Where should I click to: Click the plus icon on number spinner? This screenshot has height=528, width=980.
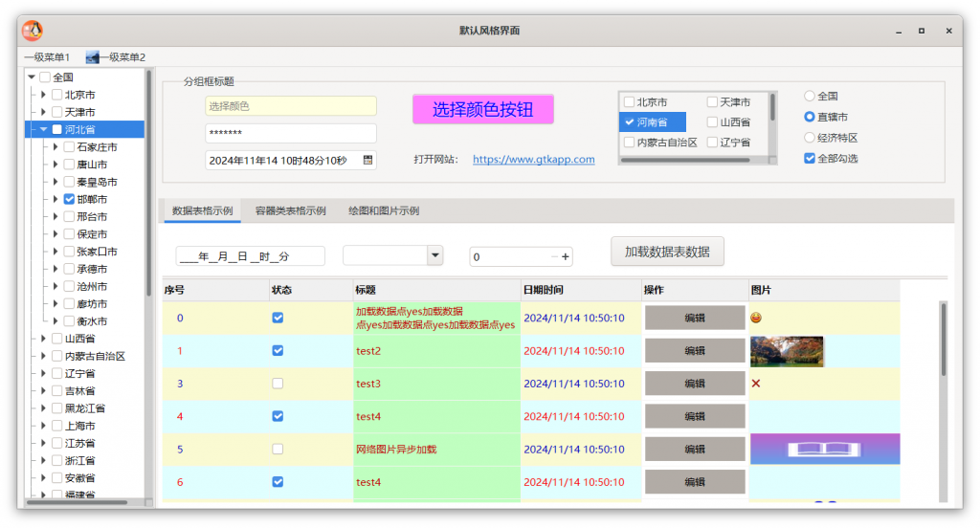(566, 256)
